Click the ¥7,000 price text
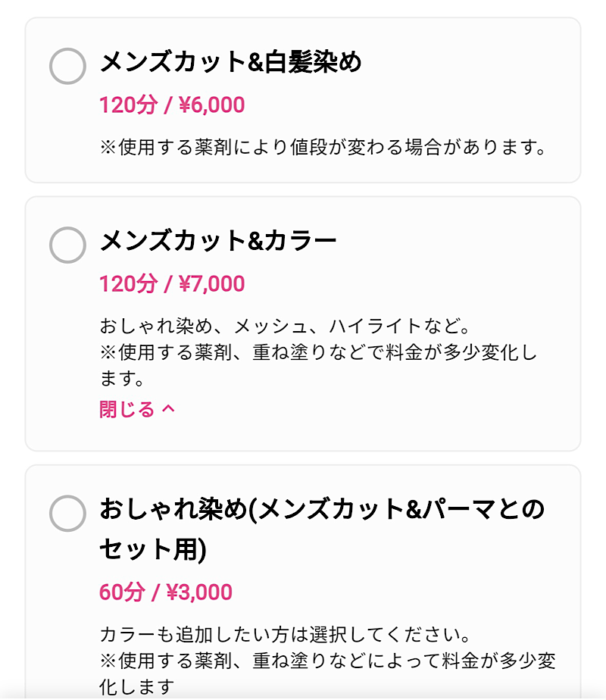606x700 pixels. click(x=212, y=285)
